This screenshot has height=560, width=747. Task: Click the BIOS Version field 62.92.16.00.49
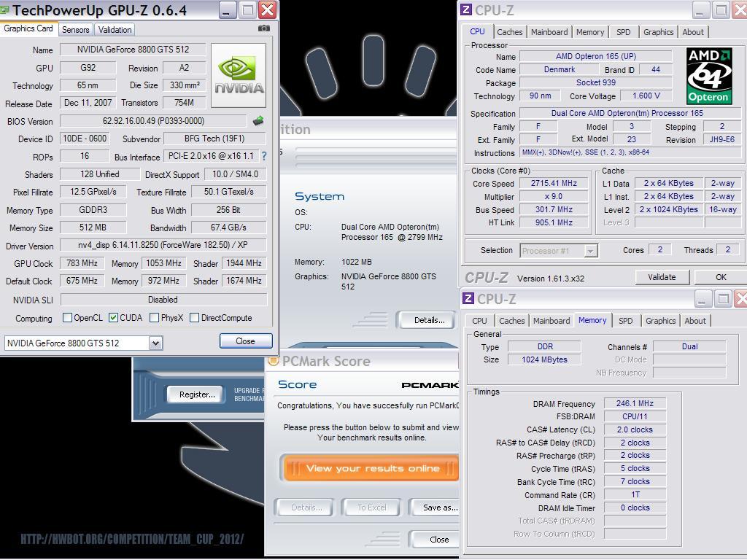(x=153, y=121)
